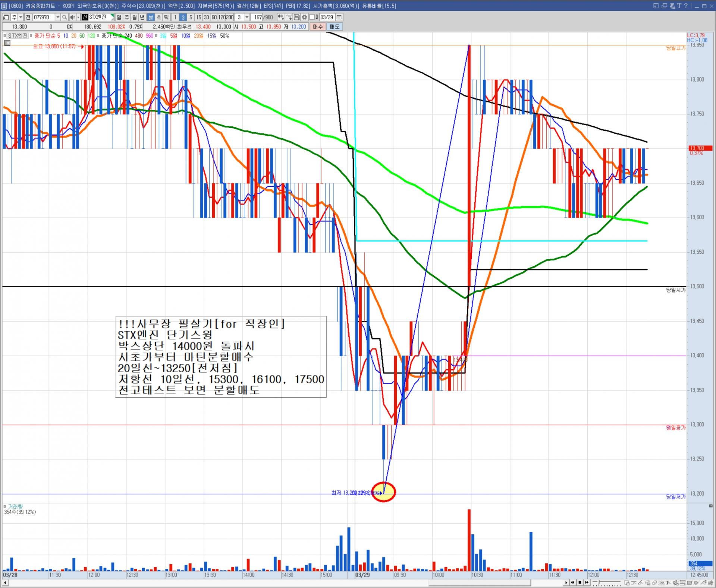This screenshot has height=588, width=716.
Task: Expand the 주 type dropdown arrow
Action: tap(21, 17)
